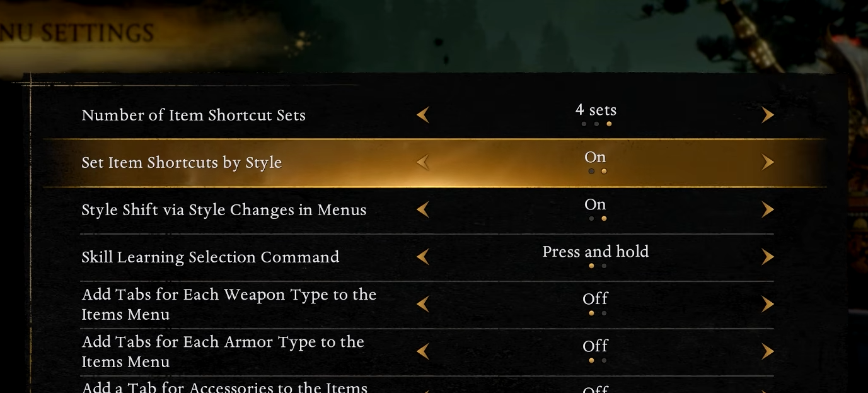Click right arrow for Style Shift via Style Changes
The image size is (868, 393).
coord(767,209)
